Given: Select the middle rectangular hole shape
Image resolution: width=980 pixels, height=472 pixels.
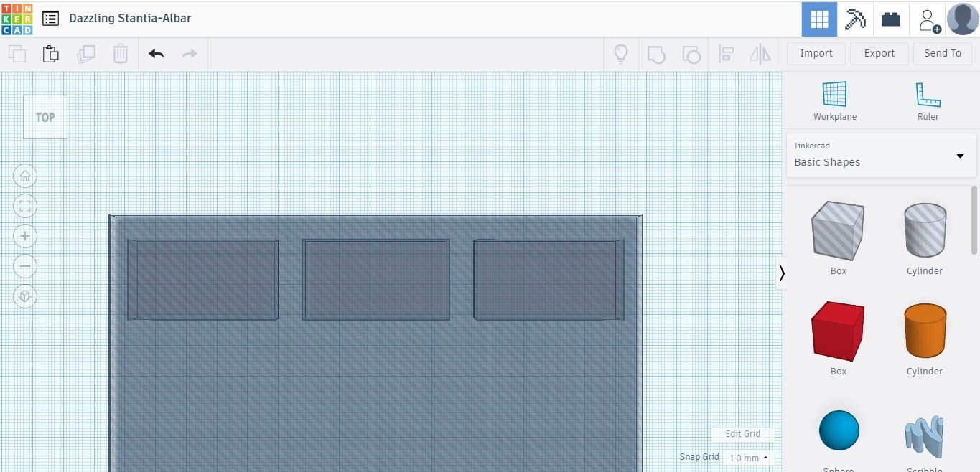Looking at the screenshot, I should tap(376, 280).
